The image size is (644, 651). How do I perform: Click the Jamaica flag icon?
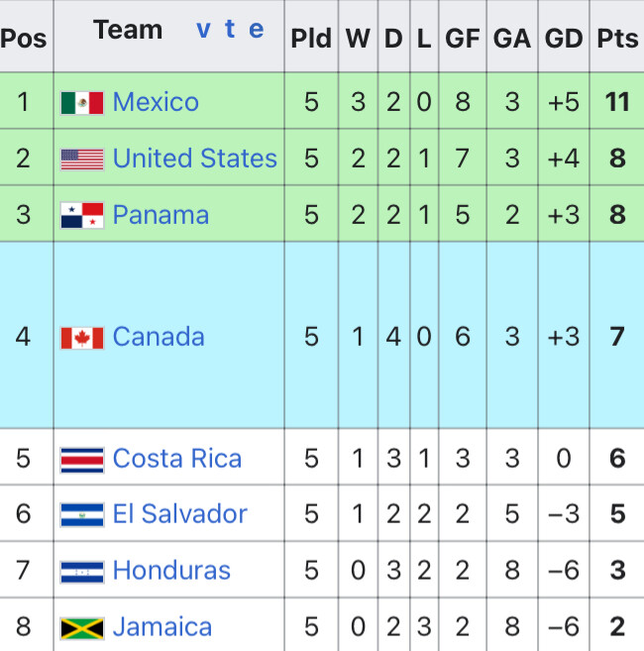point(82,628)
